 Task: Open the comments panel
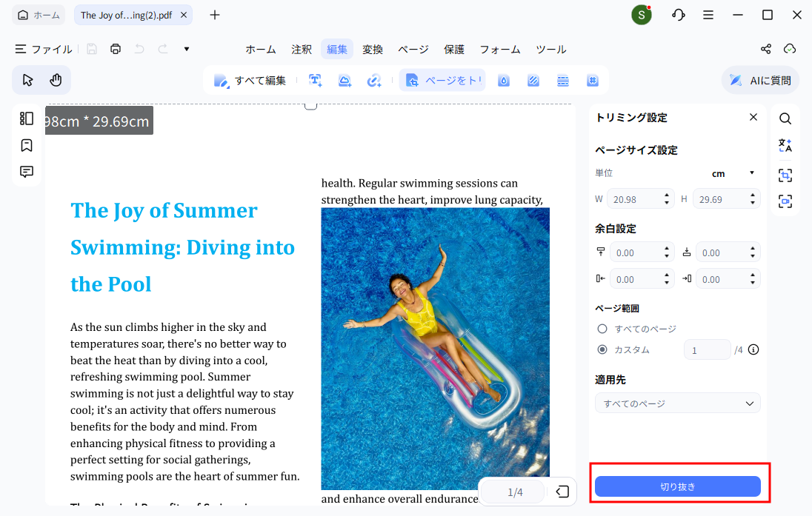click(27, 171)
